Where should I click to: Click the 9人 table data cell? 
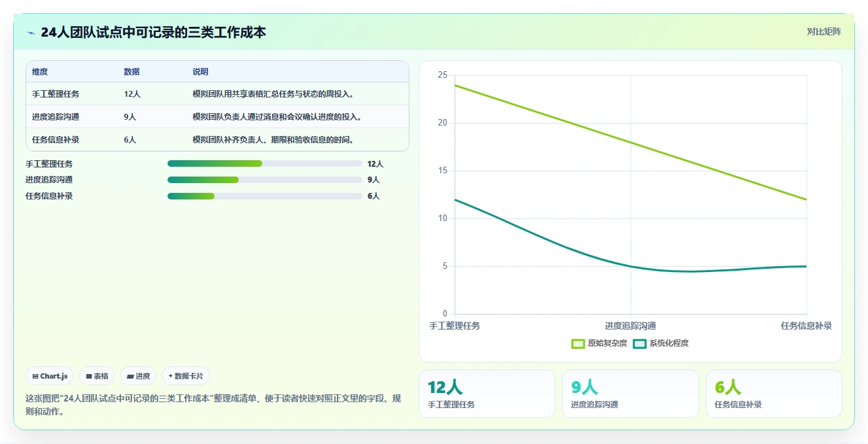(x=130, y=117)
